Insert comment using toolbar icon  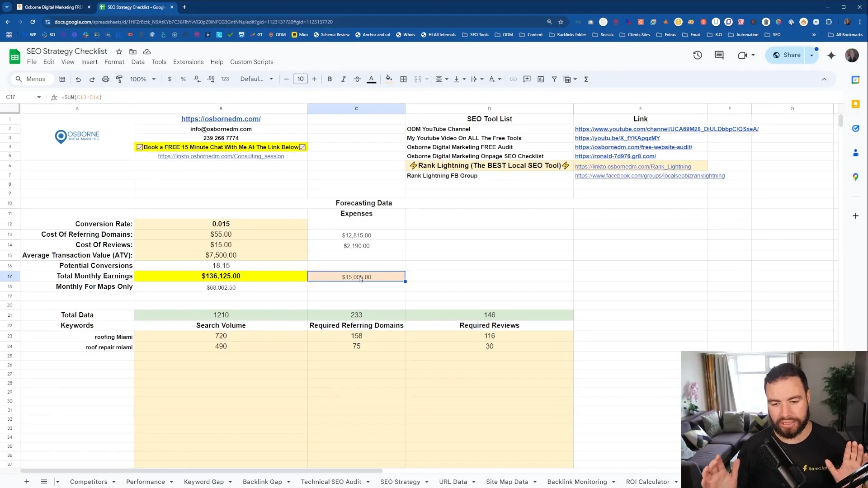[527, 79]
